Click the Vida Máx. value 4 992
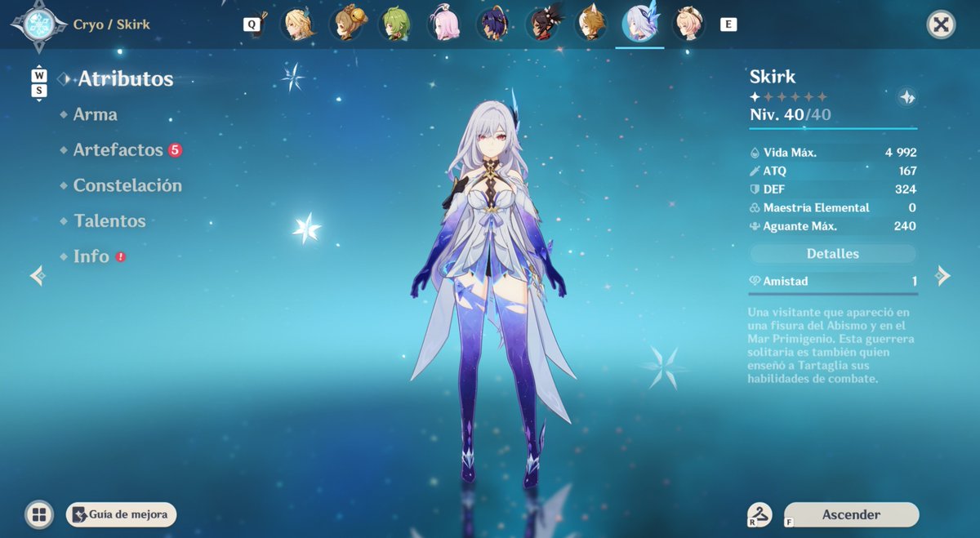Screen dimensions: 980x538 (901, 153)
